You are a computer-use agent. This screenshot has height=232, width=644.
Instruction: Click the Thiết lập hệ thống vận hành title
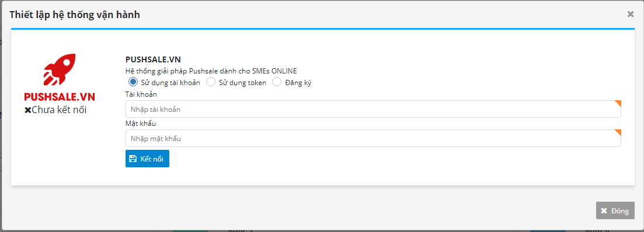(75, 15)
